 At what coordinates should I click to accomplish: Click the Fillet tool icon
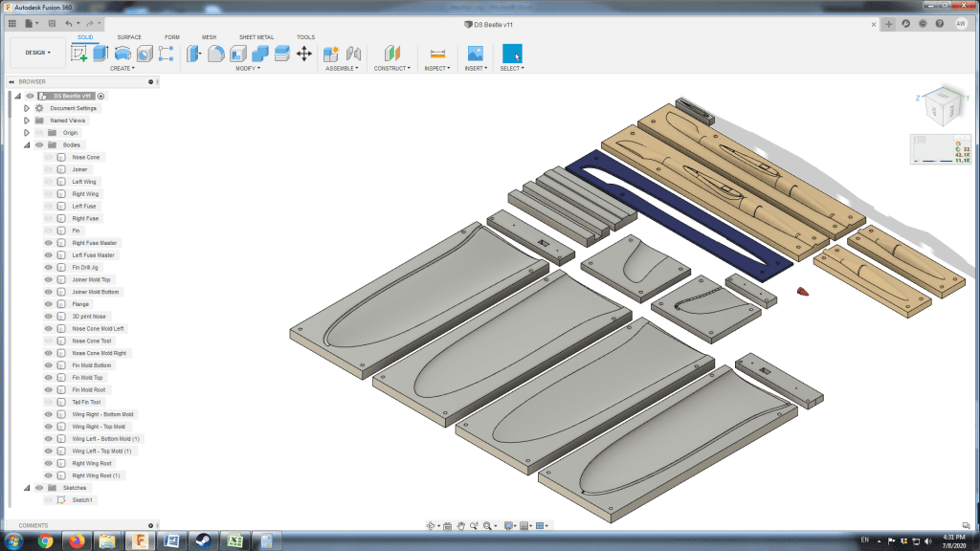point(216,54)
